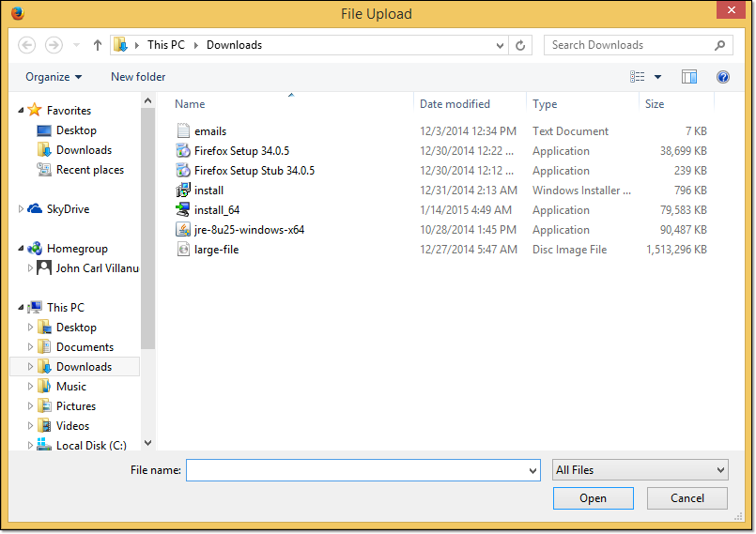
Task: Select Documents in the navigation tree
Action: tap(85, 347)
